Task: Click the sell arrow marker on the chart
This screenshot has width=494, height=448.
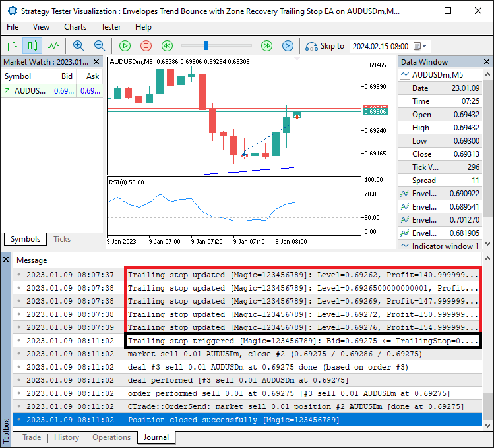Action: pos(297,117)
